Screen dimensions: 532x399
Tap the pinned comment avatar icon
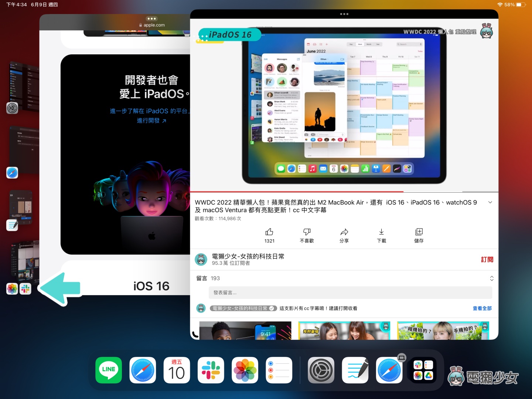(x=201, y=308)
